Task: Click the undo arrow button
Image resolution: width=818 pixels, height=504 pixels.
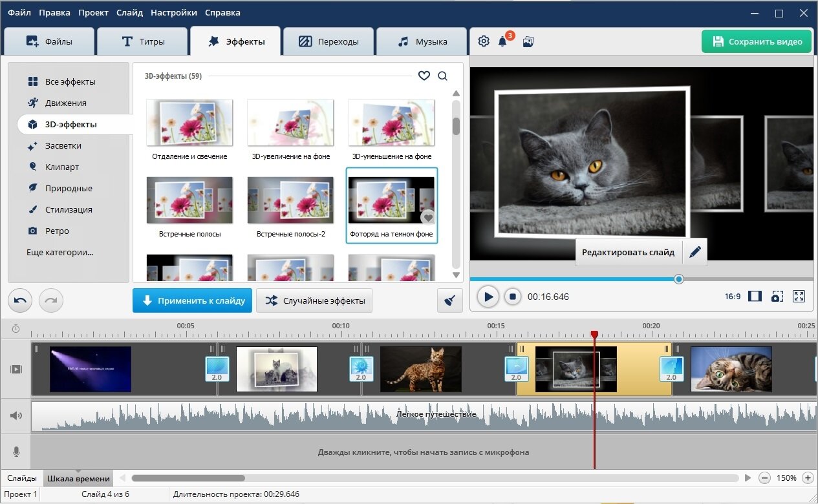Action: (20, 300)
